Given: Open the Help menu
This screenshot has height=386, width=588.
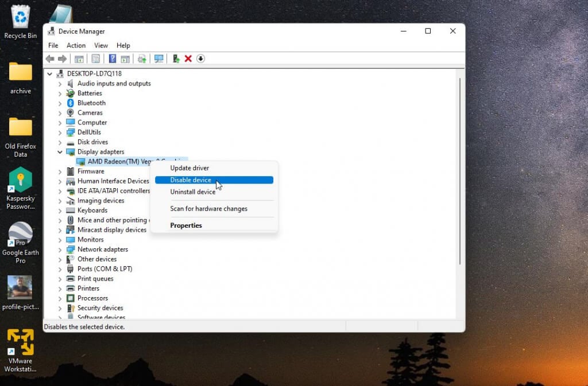Looking at the screenshot, I should coord(123,45).
